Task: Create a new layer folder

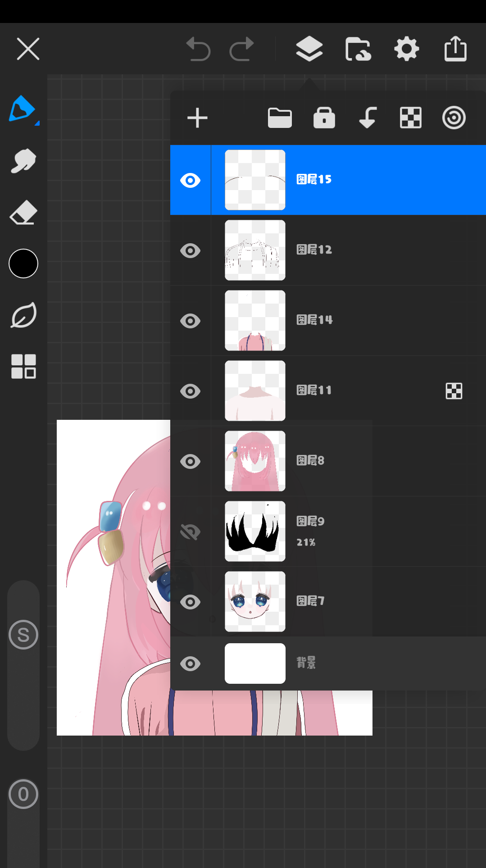Action: [x=280, y=118]
